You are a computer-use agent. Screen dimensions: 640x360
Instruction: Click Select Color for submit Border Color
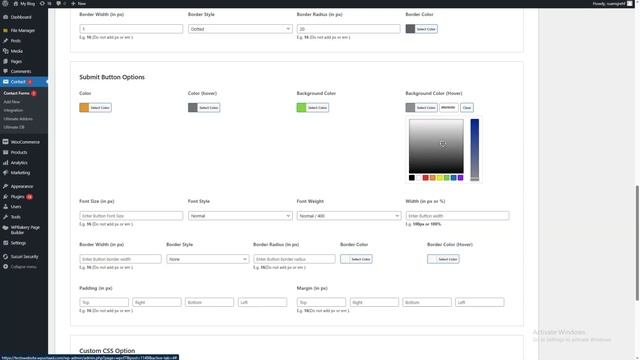[x=356, y=259]
